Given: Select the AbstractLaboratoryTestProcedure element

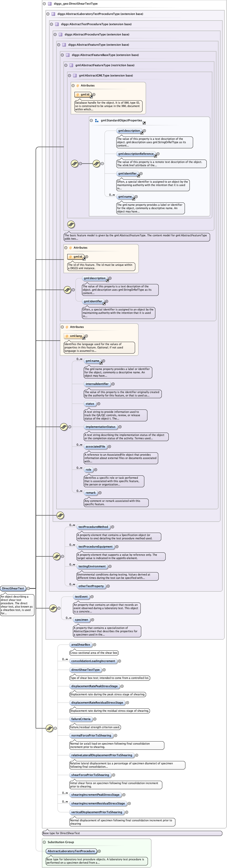Looking at the screenshot, I should point(71,851).
